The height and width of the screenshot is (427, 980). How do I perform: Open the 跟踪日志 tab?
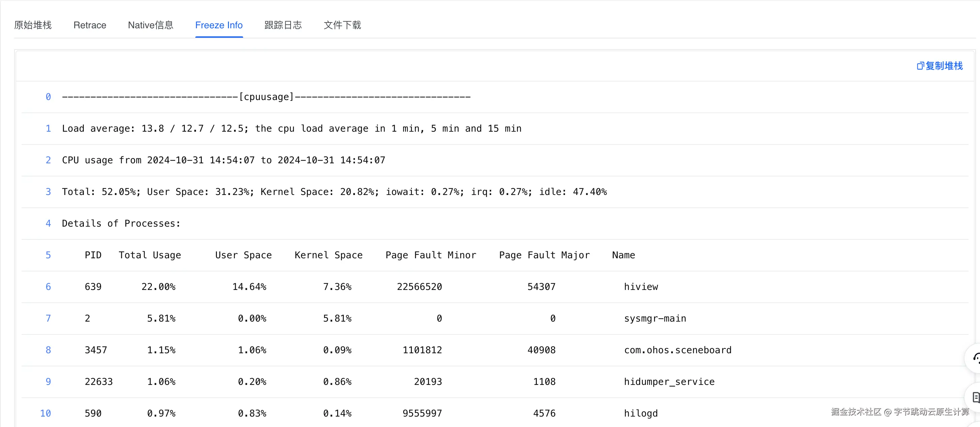coord(283,25)
